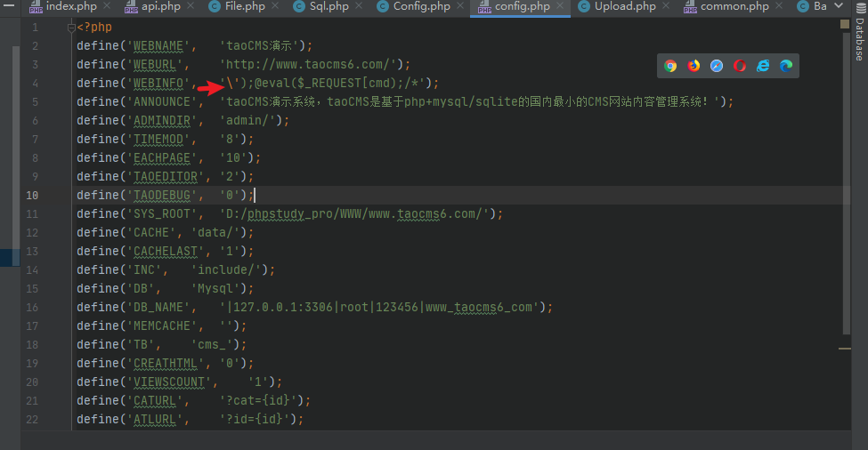Open in Internet Explorer browser icon
The image size is (868, 450).
point(763,67)
